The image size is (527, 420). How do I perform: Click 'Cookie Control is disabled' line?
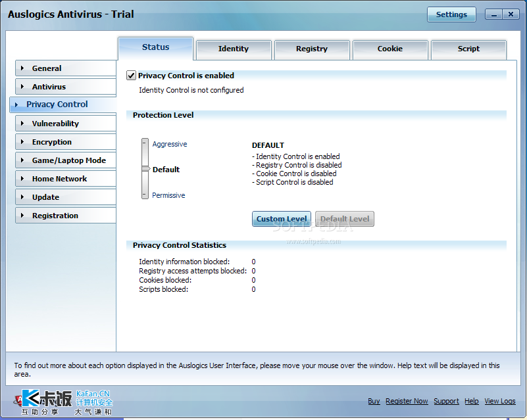point(294,174)
